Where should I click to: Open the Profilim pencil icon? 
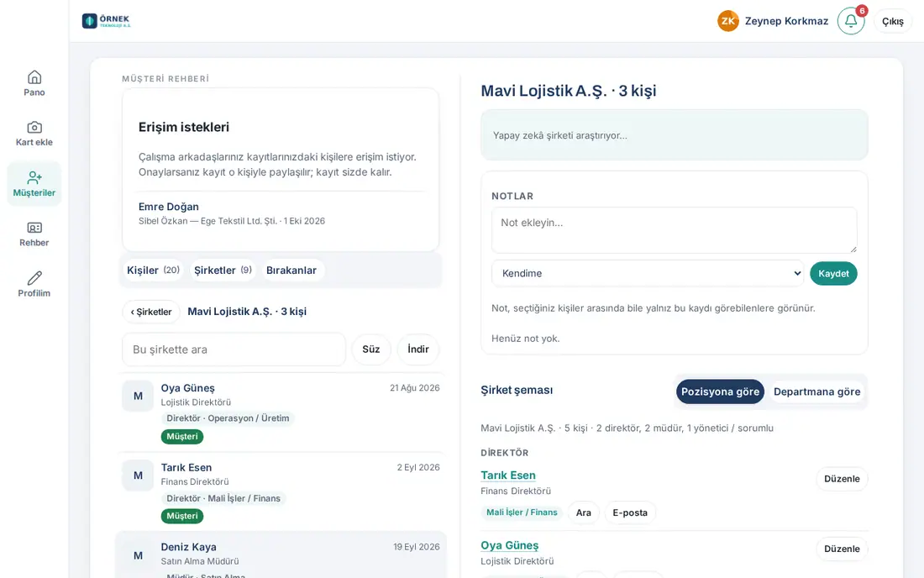coord(34,278)
